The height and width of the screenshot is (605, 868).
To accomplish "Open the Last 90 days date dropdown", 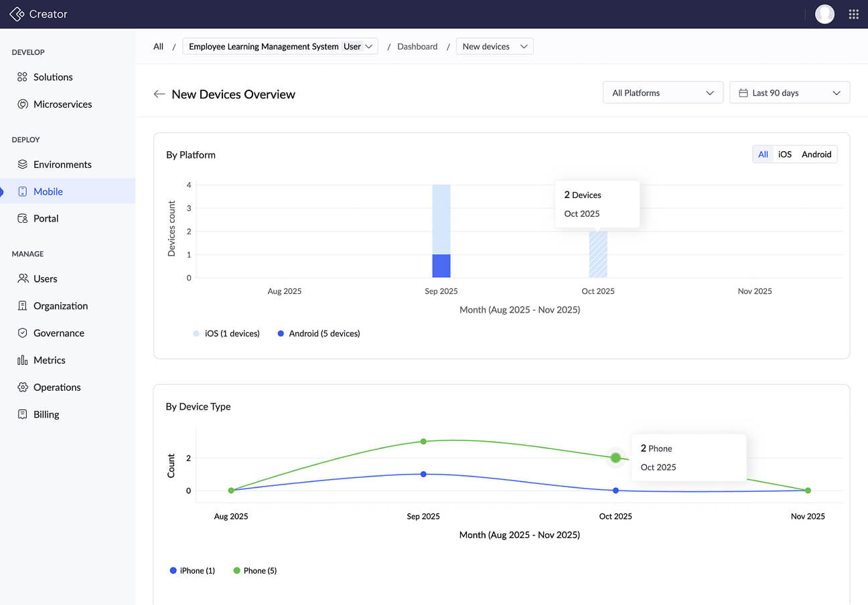I will coord(789,93).
